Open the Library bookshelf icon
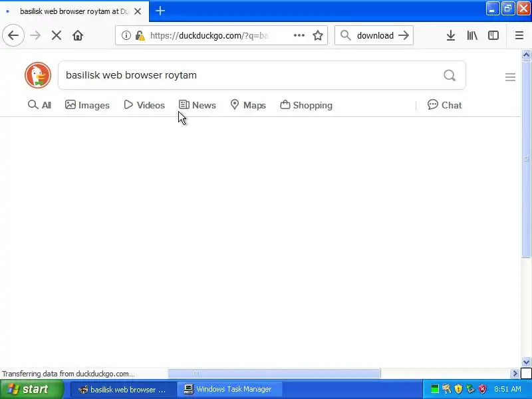The image size is (532, 399). (472, 35)
